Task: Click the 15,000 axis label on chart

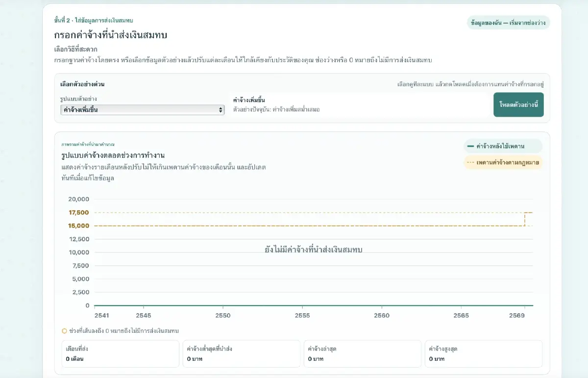Action: pyautogui.click(x=79, y=226)
